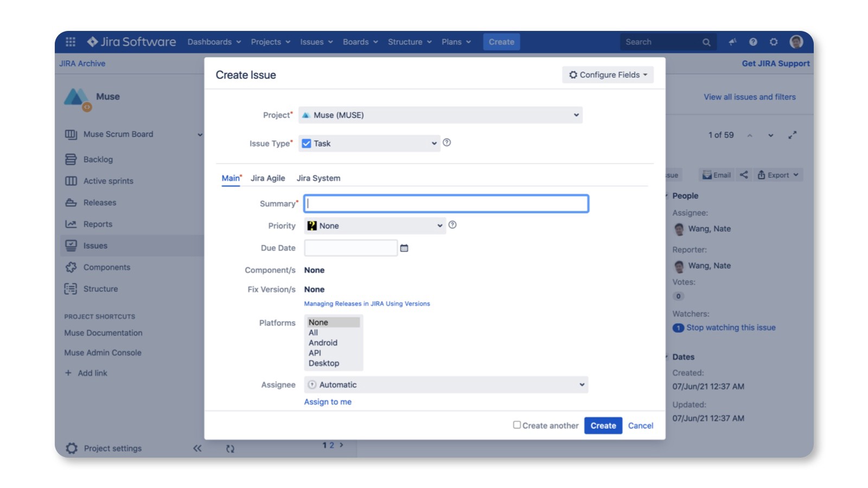Open Configure Fields dropdown

(x=608, y=75)
